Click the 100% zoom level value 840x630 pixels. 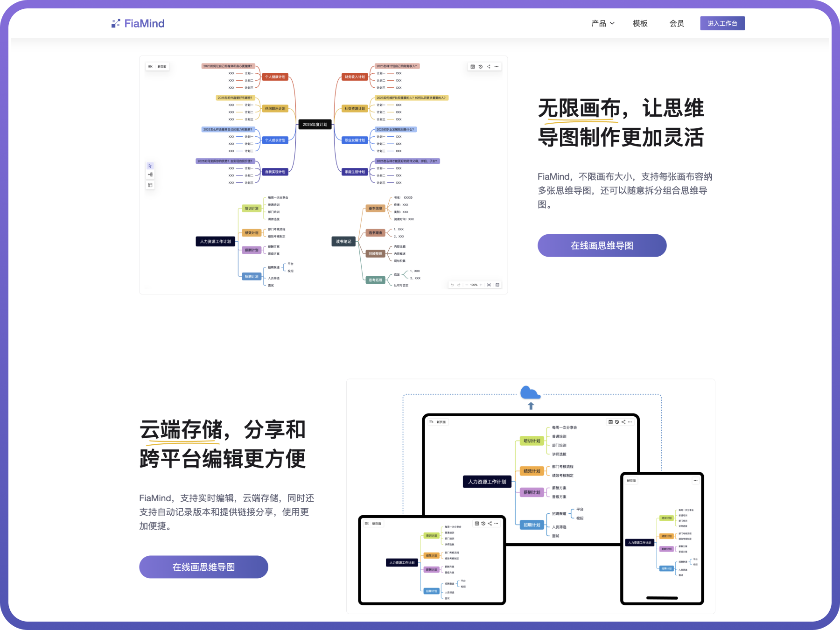pyautogui.click(x=474, y=285)
